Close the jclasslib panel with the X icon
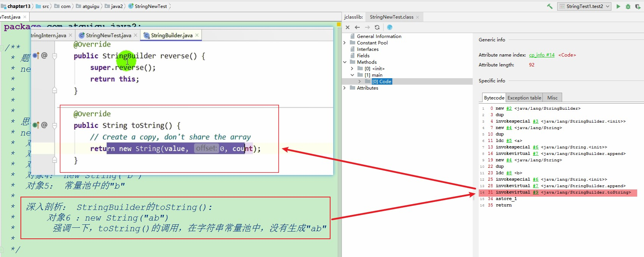Viewport: 644px width, 257px height. coord(348,27)
